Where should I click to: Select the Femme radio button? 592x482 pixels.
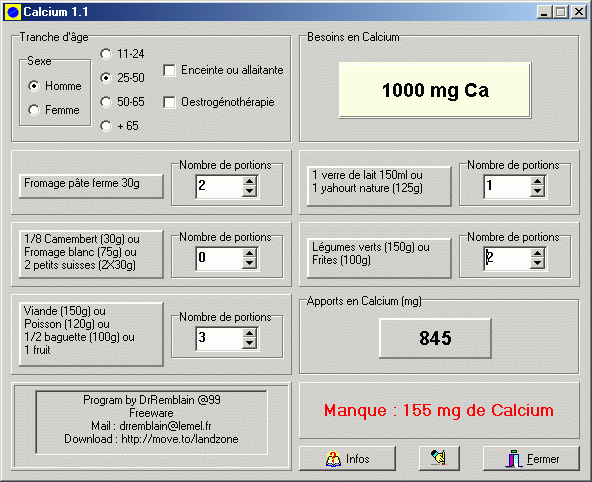[x=34, y=110]
